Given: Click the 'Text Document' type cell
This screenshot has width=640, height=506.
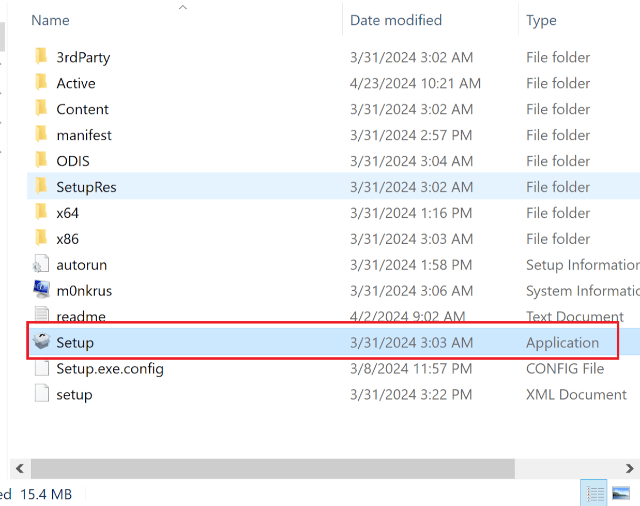Looking at the screenshot, I should [575, 316].
